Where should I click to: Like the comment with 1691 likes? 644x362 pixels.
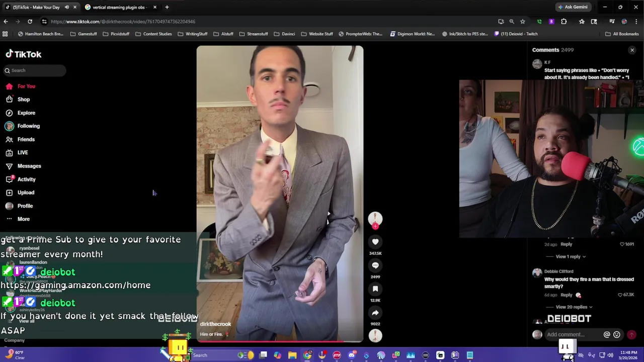click(x=627, y=244)
